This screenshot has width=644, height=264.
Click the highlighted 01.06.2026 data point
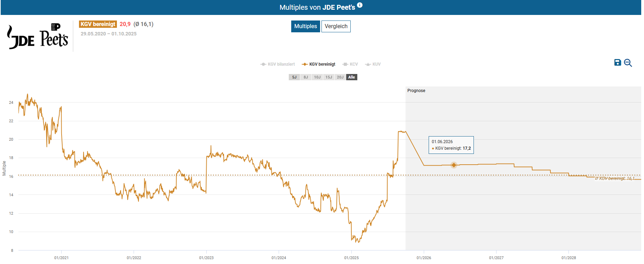[454, 165]
